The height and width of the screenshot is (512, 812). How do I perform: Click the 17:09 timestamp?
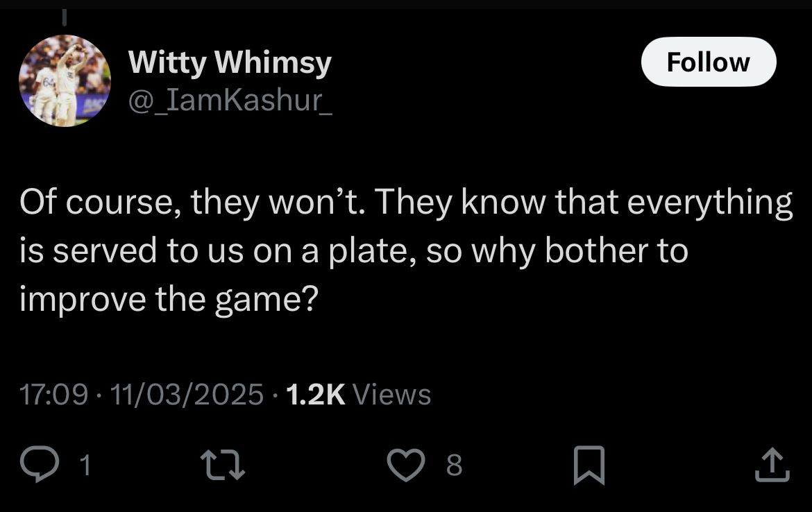[x=54, y=395]
